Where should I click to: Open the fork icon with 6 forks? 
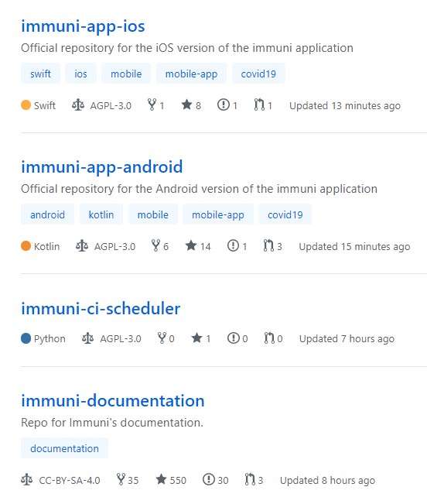(155, 245)
